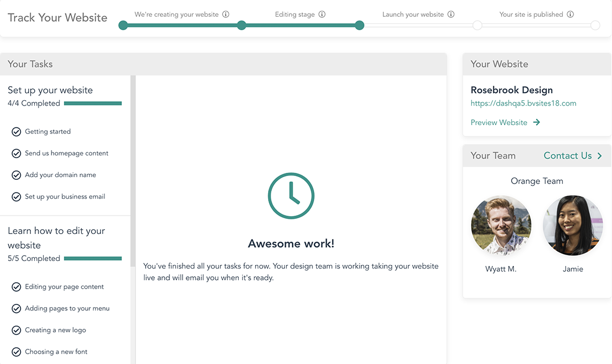
Task: Select the Editing your page content task
Action: 64,287
